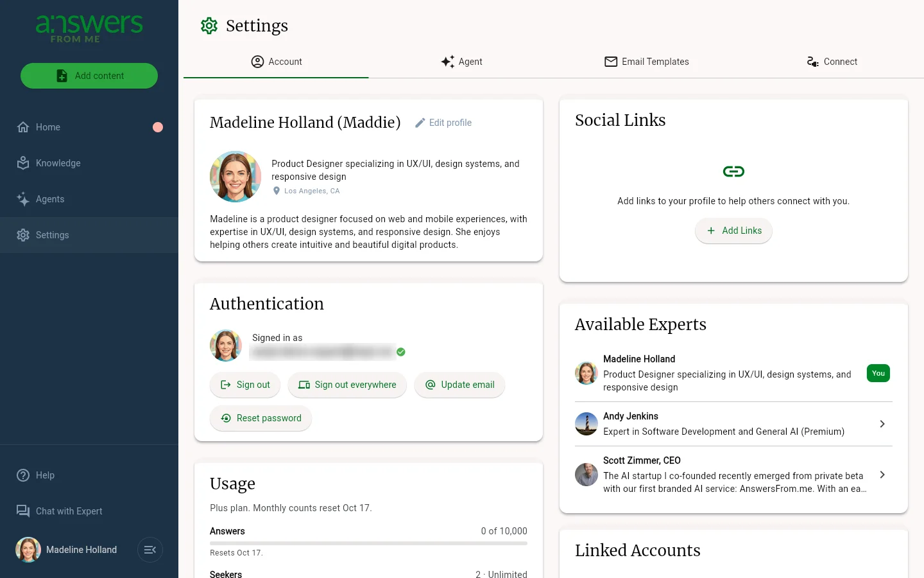Viewport: 924px width, 578px height.
Task: Click Scott Zimmer avatar photo
Action: point(586,475)
